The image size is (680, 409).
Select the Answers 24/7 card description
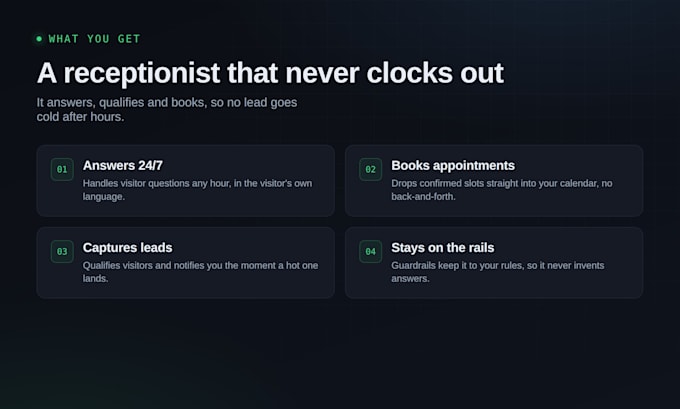tap(197, 190)
